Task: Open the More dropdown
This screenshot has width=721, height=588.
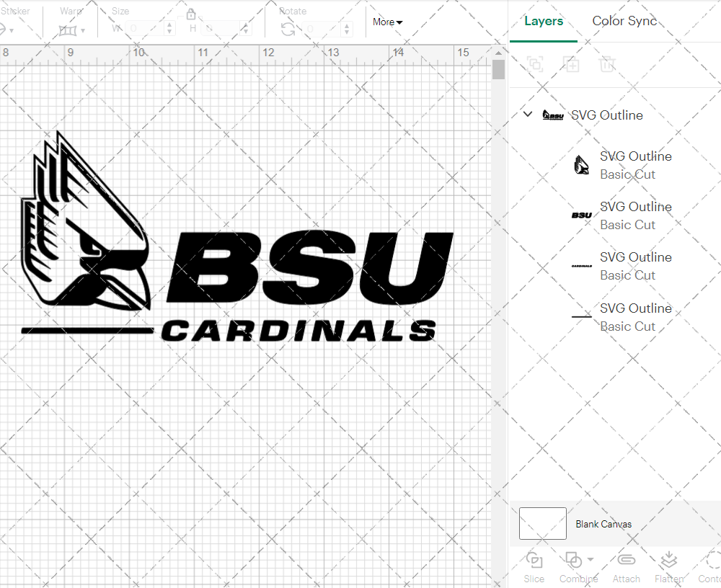Action: 386,22
